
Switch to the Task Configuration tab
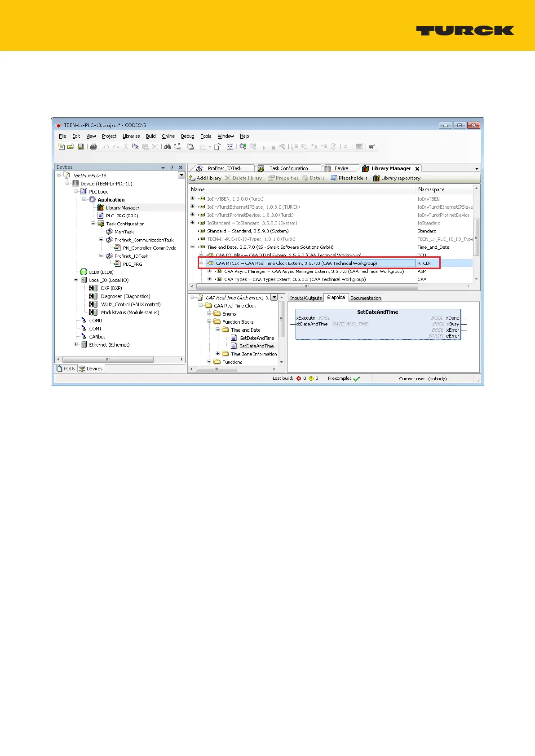coord(288,168)
